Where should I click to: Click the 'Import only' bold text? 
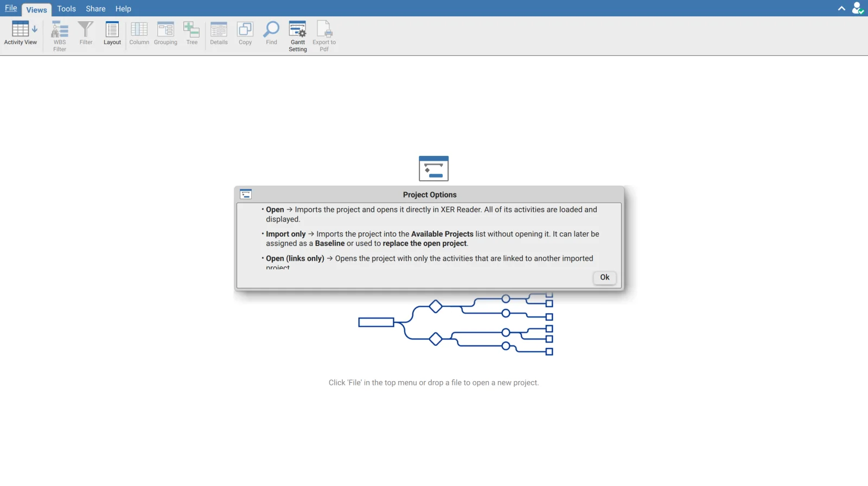[286, 234]
